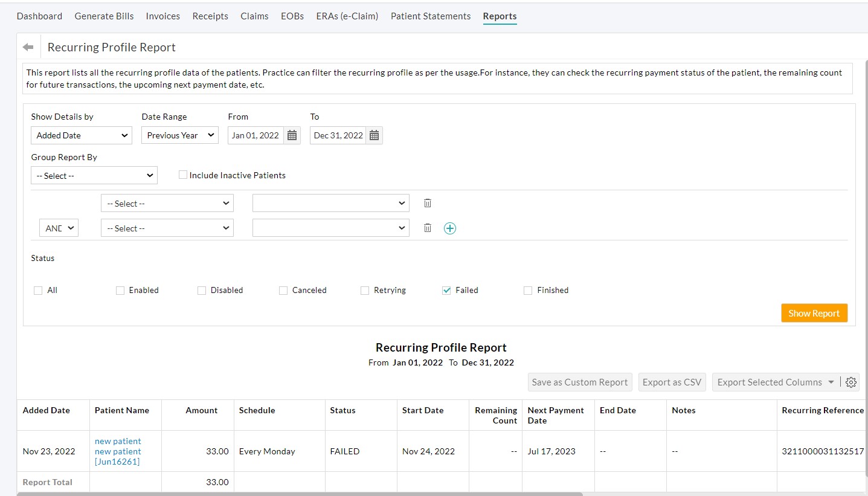
Task: Open column settings via the gear icon
Action: [851, 382]
